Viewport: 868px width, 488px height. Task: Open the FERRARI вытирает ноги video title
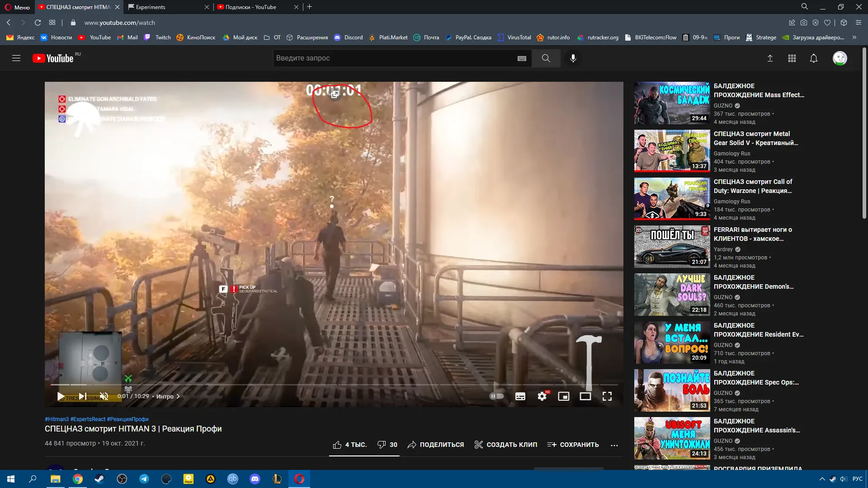pos(753,234)
